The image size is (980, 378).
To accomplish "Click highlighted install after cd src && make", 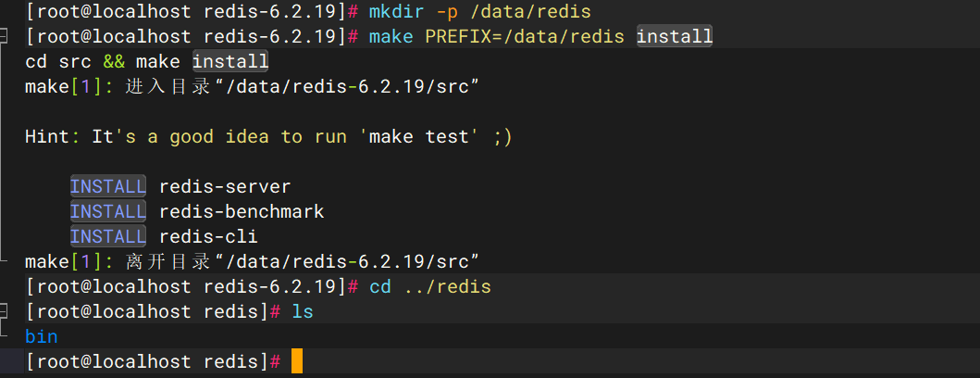I will [230, 62].
